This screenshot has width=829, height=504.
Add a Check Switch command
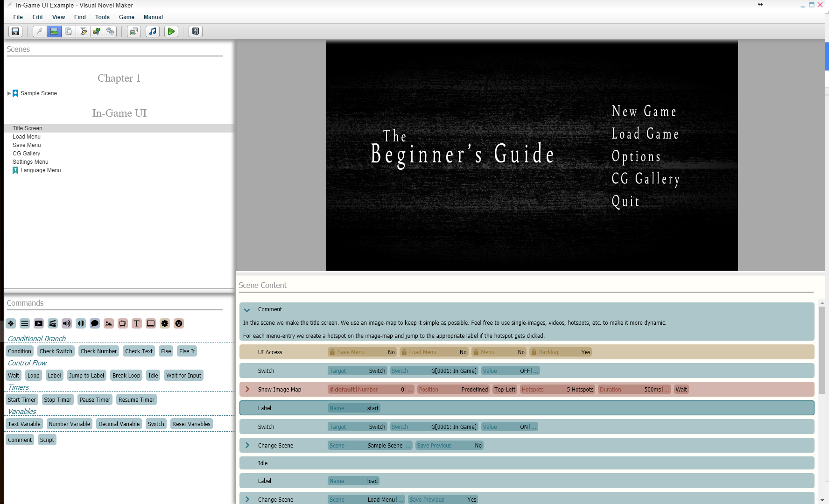pyautogui.click(x=56, y=351)
